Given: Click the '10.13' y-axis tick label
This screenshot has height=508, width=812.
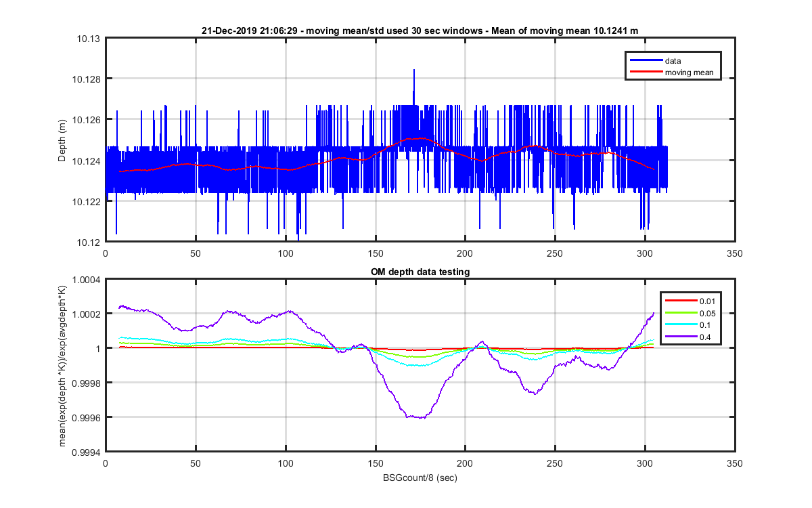Looking at the screenshot, I should click(x=89, y=39).
